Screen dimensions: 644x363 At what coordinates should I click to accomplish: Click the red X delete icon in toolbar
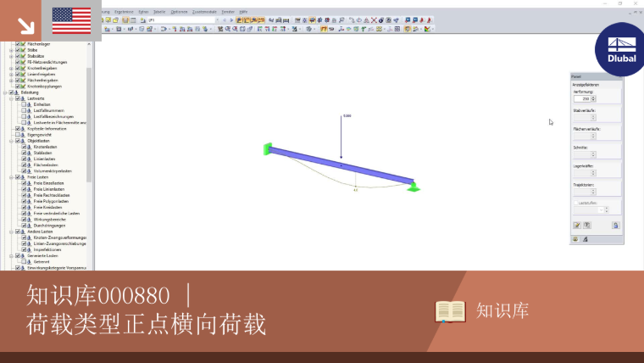pyautogui.click(x=374, y=20)
